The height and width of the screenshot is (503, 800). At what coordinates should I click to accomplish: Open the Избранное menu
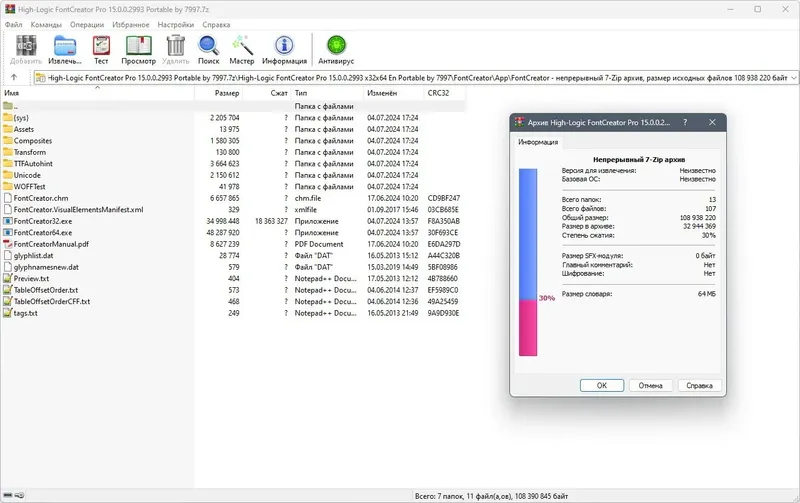tap(131, 24)
